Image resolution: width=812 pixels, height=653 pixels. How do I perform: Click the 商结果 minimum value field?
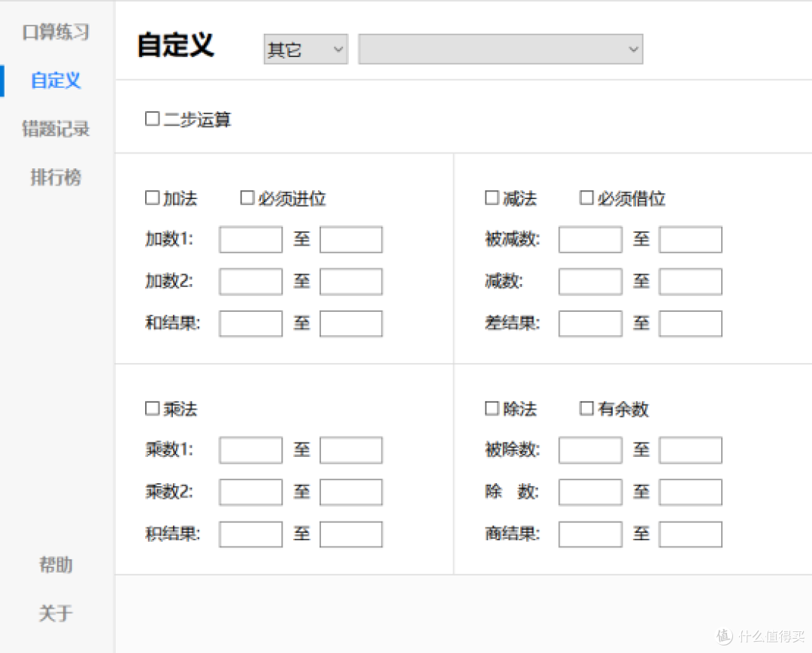click(x=590, y=534)
